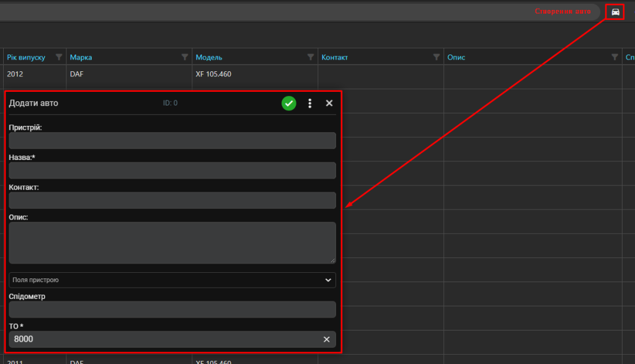This screenshot has width=635, height=364.
Task: Sort by Рік випуску column header
Action: pos(26,58)
